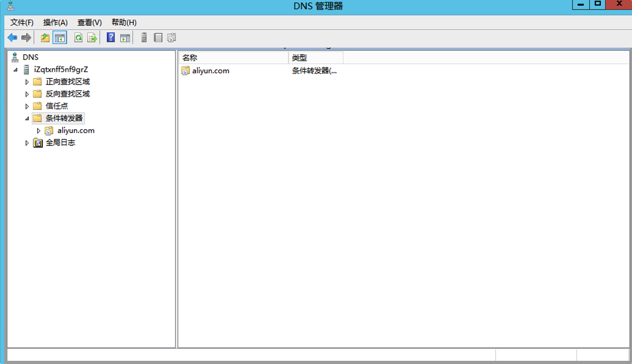The image size is (632, 364).
Task: Expand the 正向查找区域 tree node
Action: coord(27,82)
